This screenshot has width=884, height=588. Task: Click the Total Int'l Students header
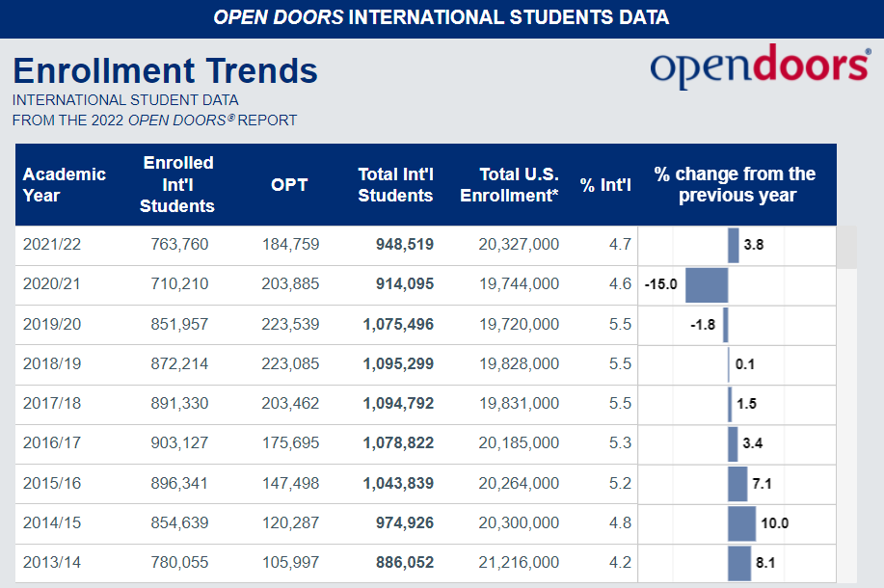click(x=395, y=184)
